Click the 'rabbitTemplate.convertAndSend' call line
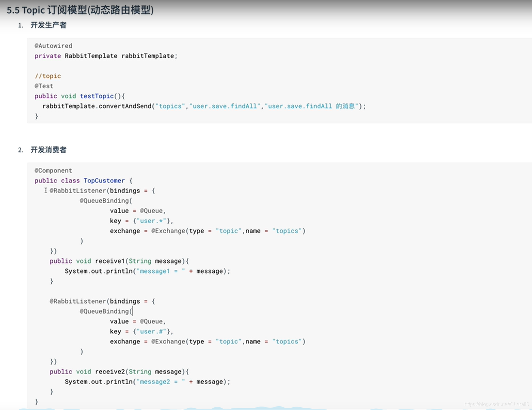The image size is (532, 410). (x=204, y=106)
